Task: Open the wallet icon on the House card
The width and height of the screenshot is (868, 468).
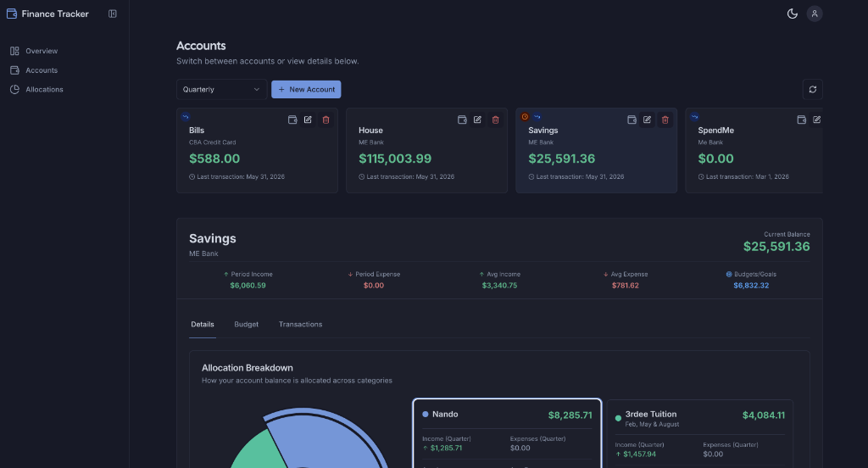Action: click(462, 120)
